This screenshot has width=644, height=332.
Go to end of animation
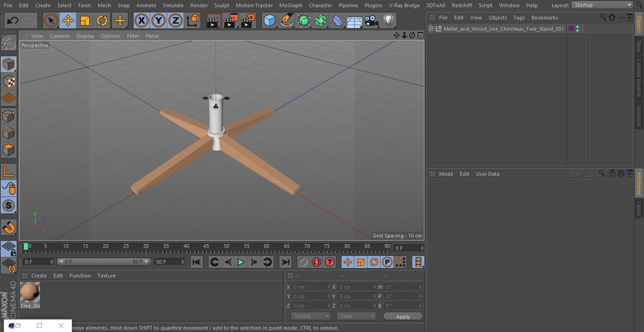coord(285,262)
